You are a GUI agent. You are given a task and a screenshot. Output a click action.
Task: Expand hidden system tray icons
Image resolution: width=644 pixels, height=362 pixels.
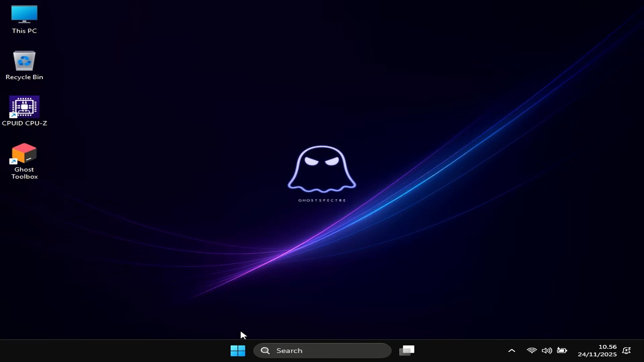coord(511,351)
